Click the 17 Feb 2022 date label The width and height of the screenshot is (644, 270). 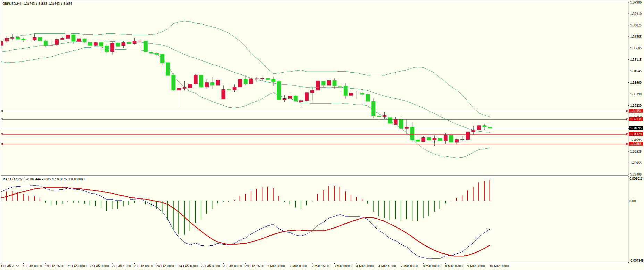pyautogui.click(x=10, y=266)
